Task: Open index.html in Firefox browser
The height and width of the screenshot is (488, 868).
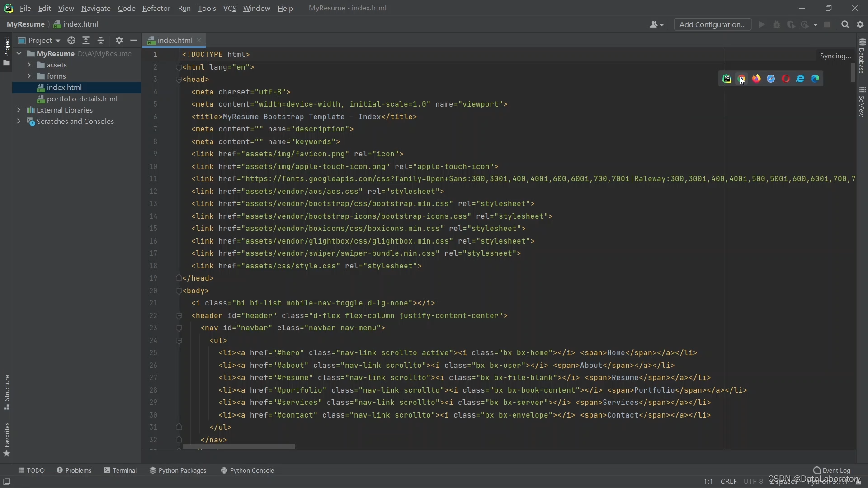Action: tap(756, 79)
